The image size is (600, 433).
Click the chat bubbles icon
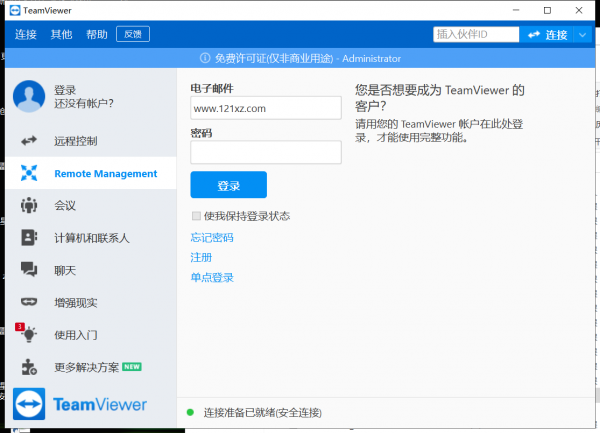[29, 270]
